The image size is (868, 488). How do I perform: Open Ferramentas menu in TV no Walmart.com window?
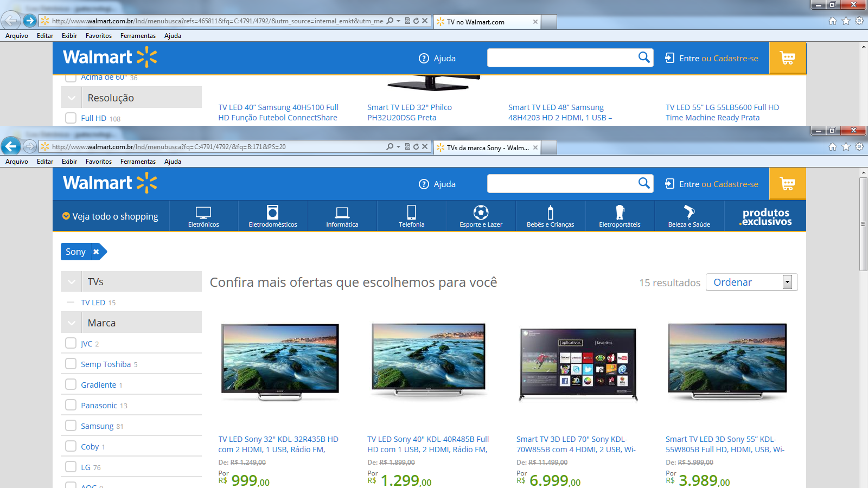coord(138,36)
